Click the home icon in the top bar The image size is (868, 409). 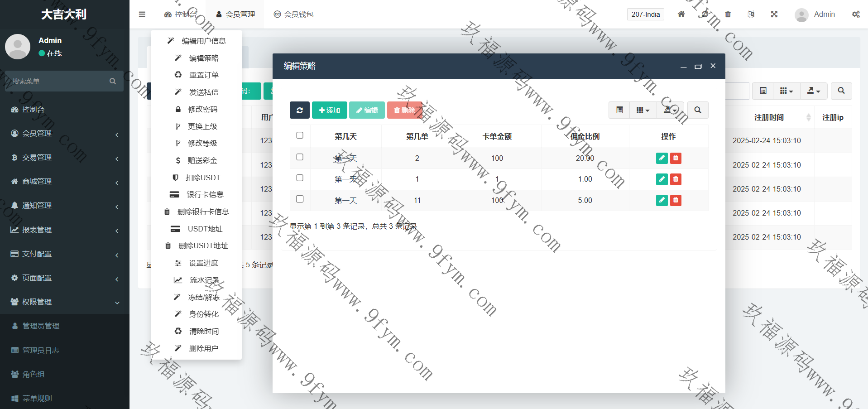(x=681, y=14)
